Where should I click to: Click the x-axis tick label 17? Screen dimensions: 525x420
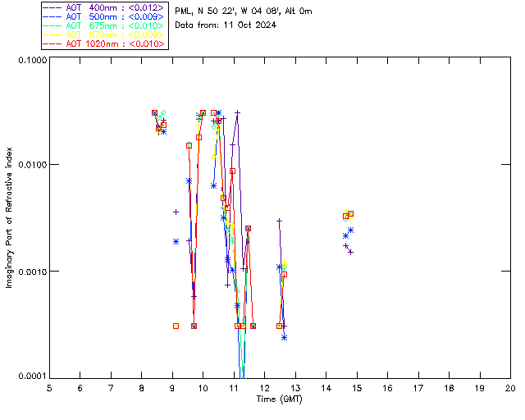[x=418, y=388]
